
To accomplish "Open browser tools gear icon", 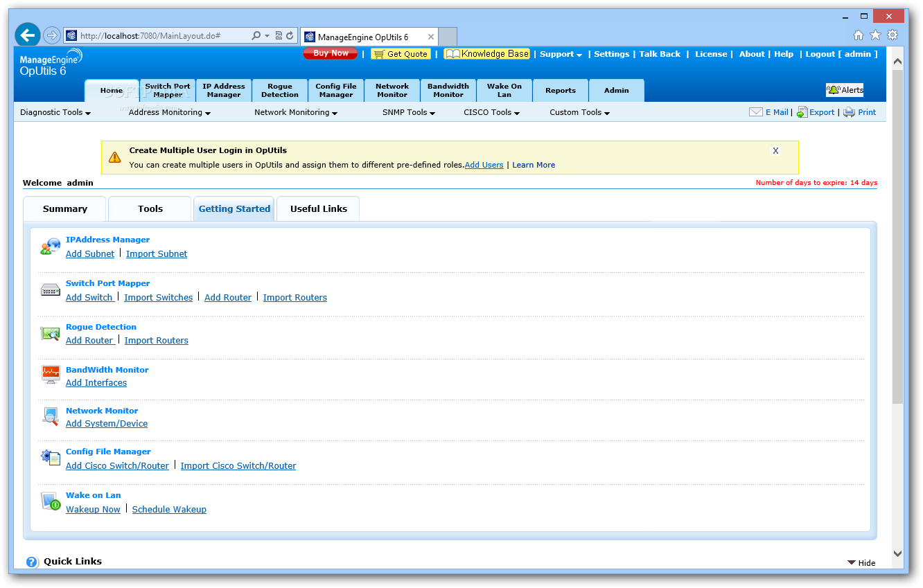I will pos(893,35).
